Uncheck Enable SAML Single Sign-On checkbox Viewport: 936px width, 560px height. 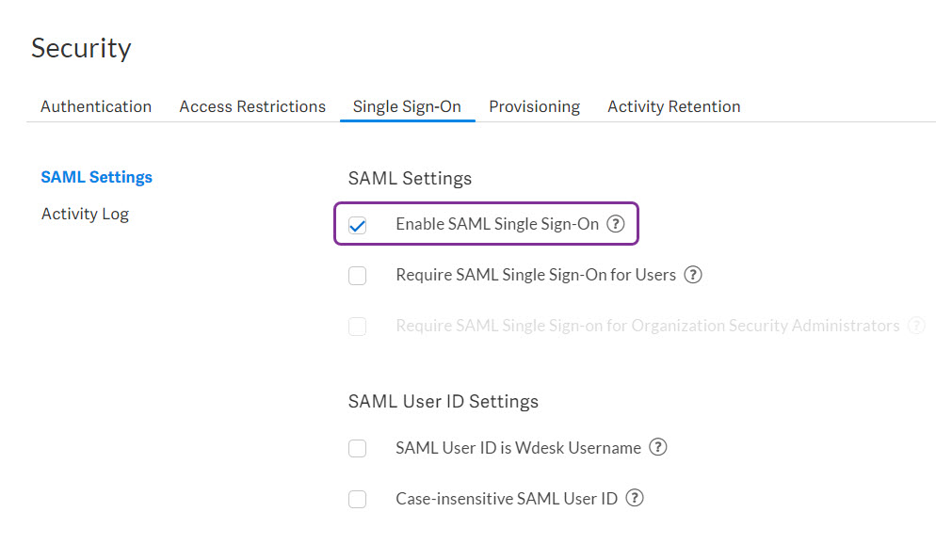pyautogui.click(x=358, y=225)
